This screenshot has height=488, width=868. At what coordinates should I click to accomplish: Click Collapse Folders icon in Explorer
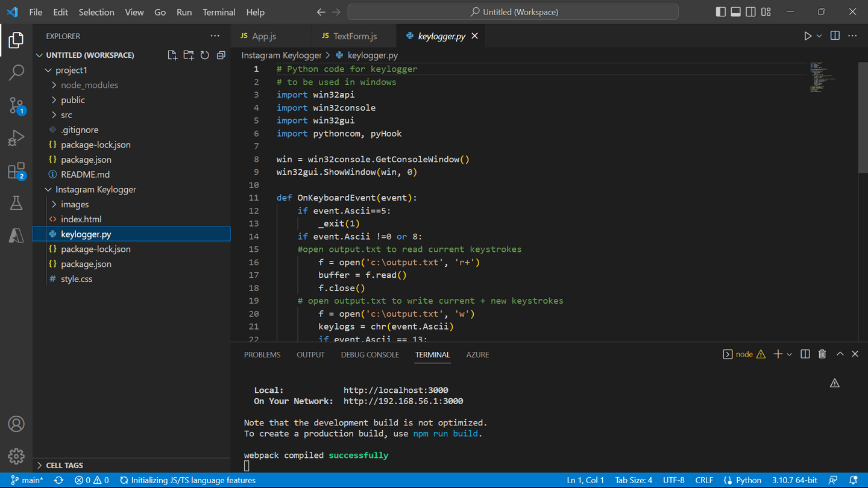pos(221,55)
